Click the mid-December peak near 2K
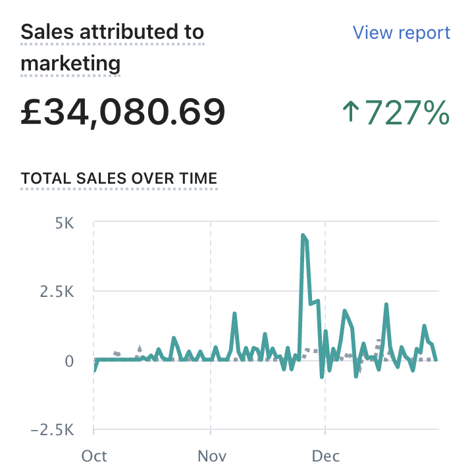Viewport: 472px width, 476px height. click(386, 305)
